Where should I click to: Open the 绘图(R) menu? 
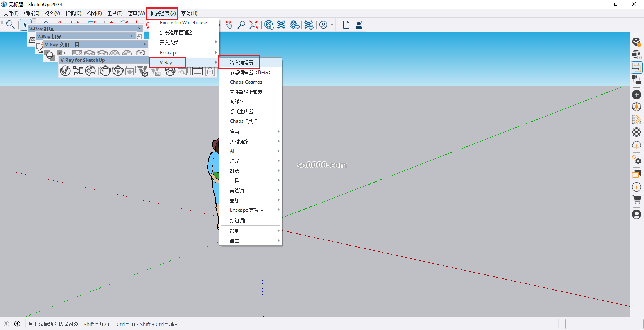pos(94,13)
